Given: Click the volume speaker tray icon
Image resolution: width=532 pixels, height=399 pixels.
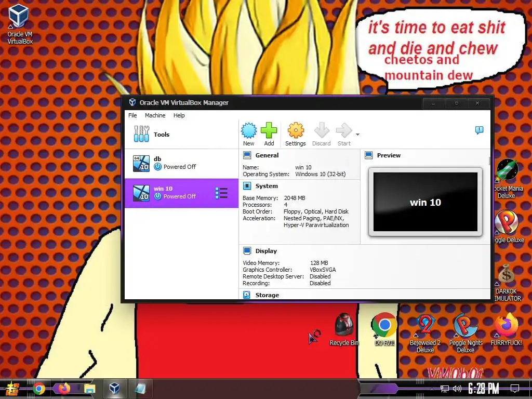Looking at the screenshot, I should point(457,389).
